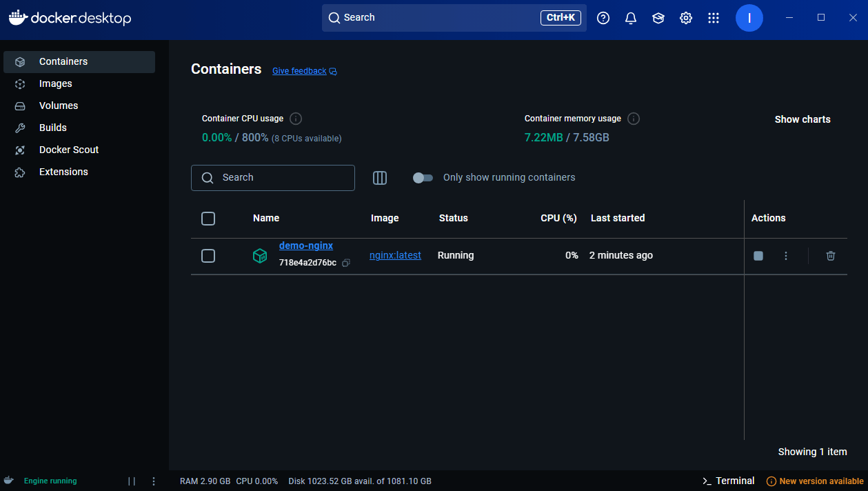Screen dimensions: 868x491
Task: Click Disk 1023.52 GB avail. status text
Action: 360,481
